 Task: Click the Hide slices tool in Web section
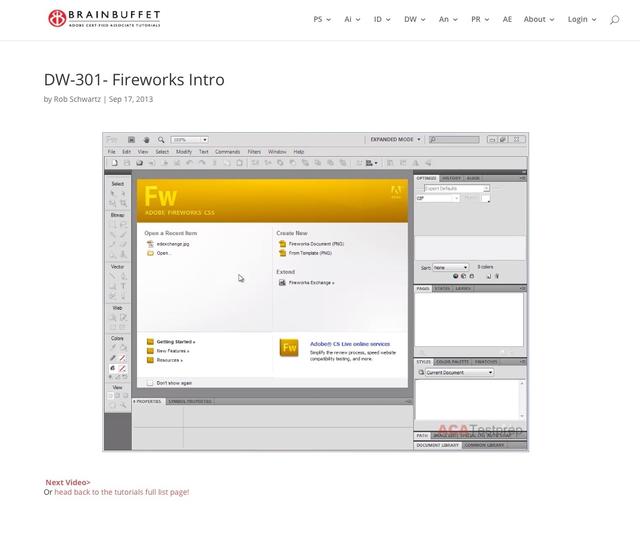pyautogui.click(x=113, y=327)
